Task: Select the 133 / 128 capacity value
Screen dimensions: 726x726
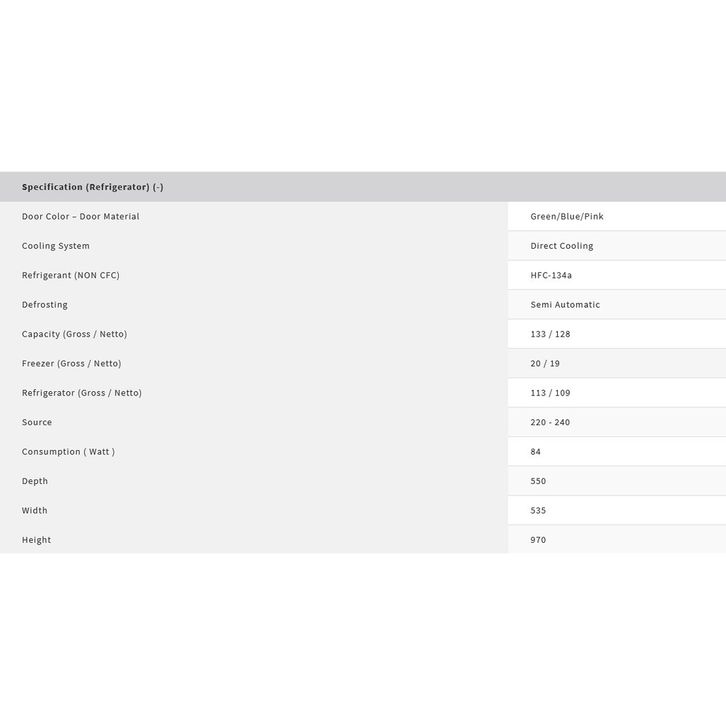Action: (x=550, y=334)
